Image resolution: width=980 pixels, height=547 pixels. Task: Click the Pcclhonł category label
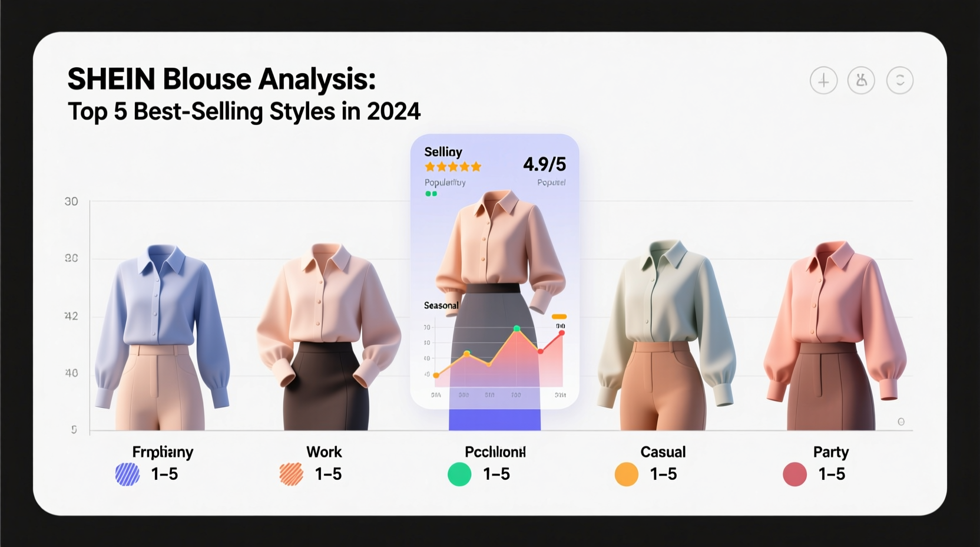pos(495,452)
